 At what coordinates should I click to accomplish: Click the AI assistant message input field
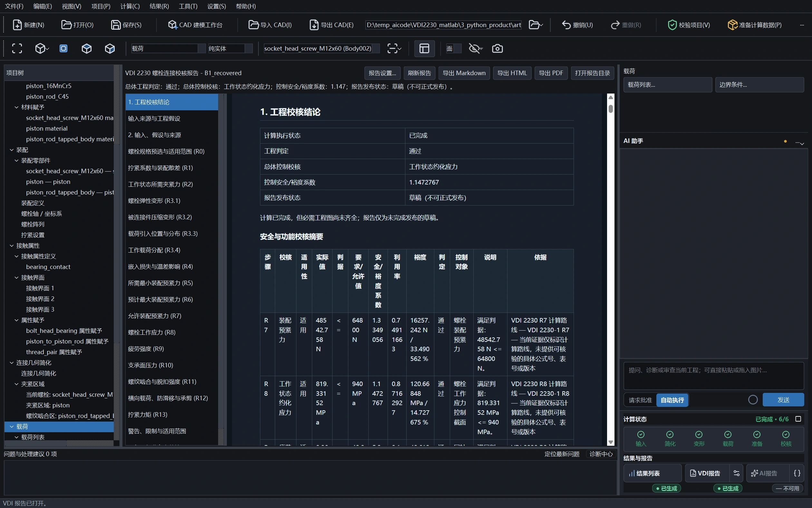pyautogui.click(x=713, y=376)
